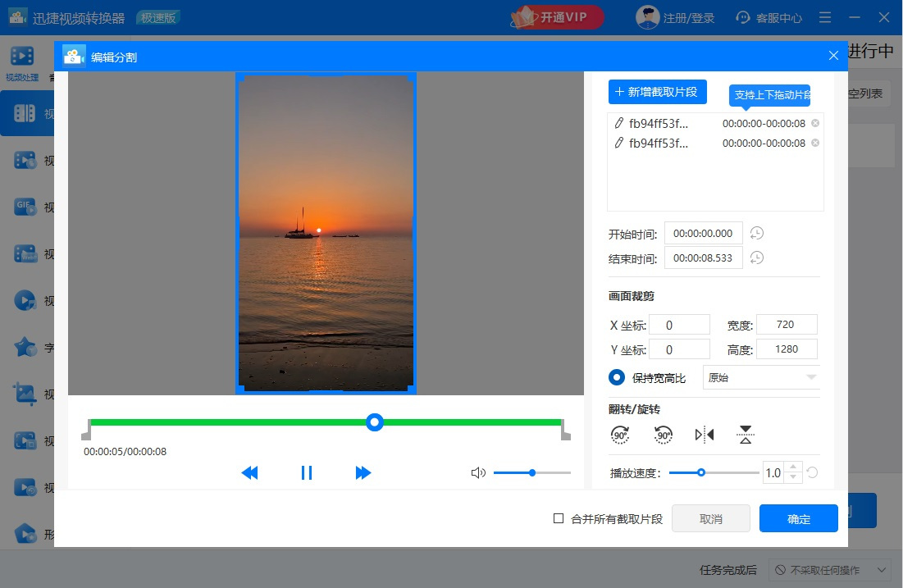Open the 客服中心 customer service center
This screenshot has width=903, height=588.
pyautogui.click(x=768, y=16)
